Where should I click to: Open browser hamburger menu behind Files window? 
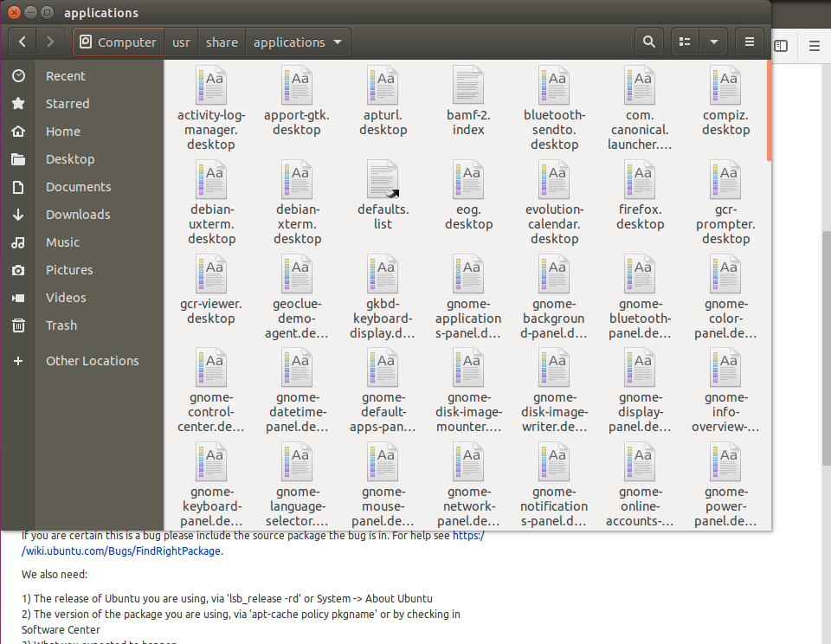click(x=814, y=46)
